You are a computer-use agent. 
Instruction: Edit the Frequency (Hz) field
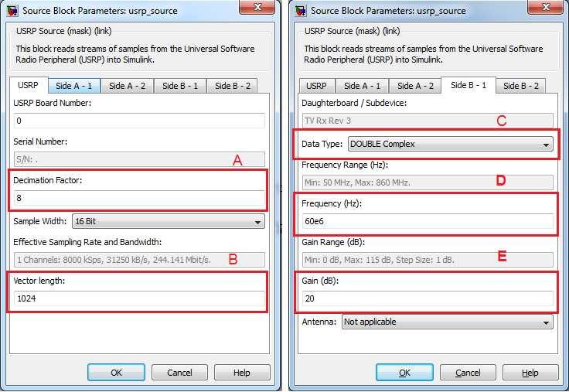[428, 221]
